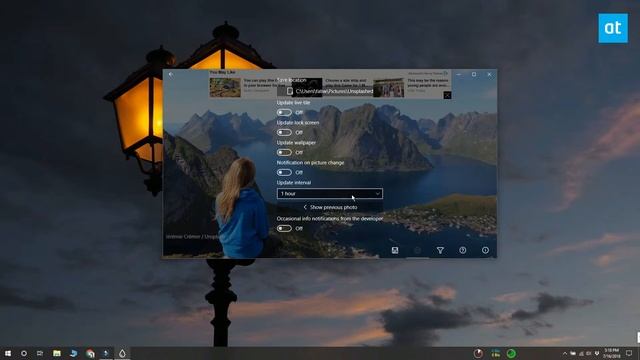The width and height of the screenshot is (640, 360).
Task: Click the green circular icon in taskbar
Action: click(511, 353)
